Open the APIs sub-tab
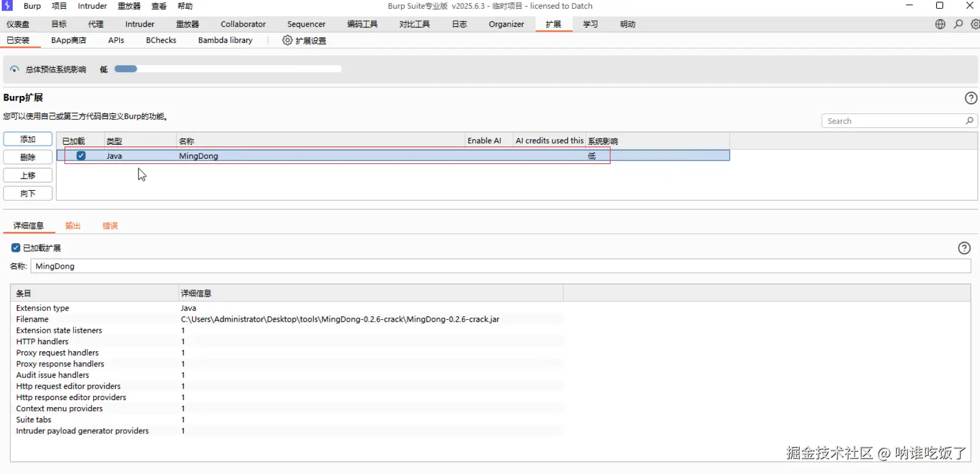Image resolution: width=980 pixels, height=474 pixels. [x=116, y=40]
